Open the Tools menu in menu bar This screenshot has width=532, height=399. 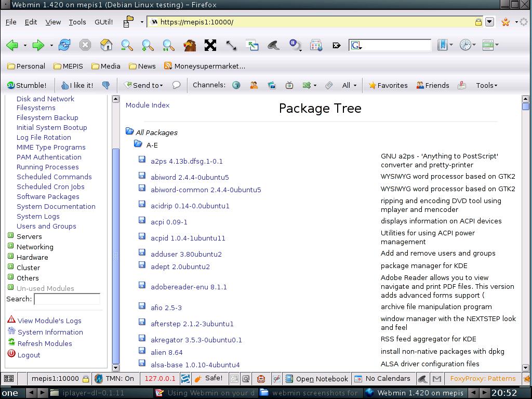[x=77, y=22]
